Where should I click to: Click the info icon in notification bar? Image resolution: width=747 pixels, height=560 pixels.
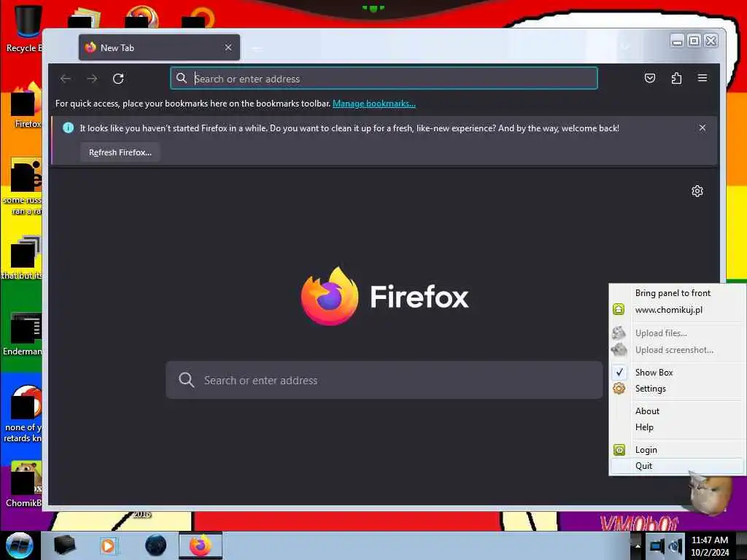click(x=68, y=128)
